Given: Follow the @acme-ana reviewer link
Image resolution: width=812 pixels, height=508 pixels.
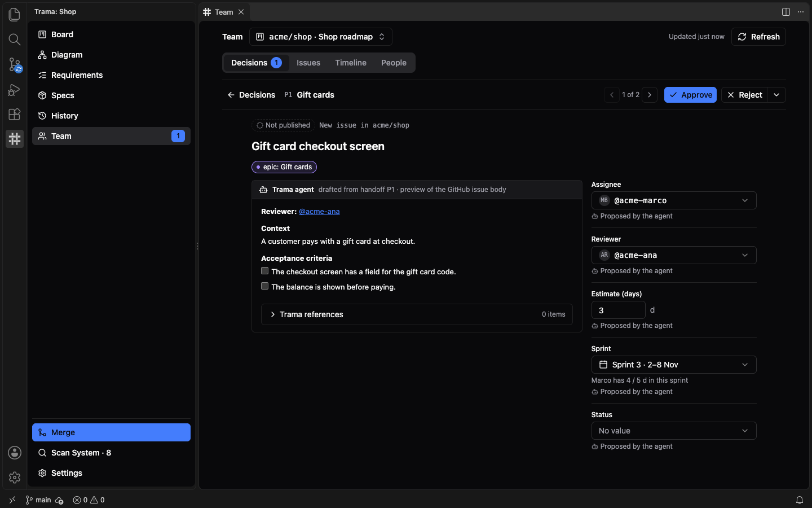Looking at the screenshot, I should click(319, 212).
